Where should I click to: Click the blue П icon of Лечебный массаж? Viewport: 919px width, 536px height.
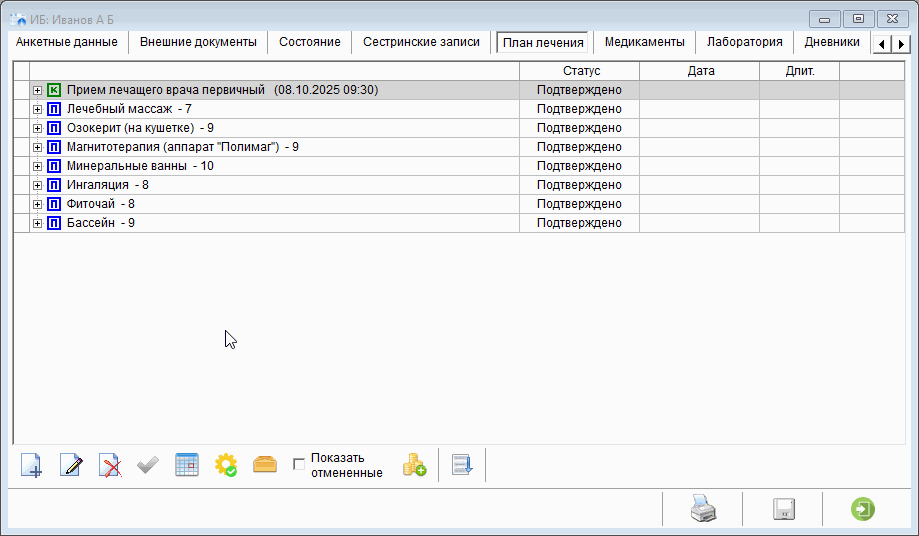[54, 109]
